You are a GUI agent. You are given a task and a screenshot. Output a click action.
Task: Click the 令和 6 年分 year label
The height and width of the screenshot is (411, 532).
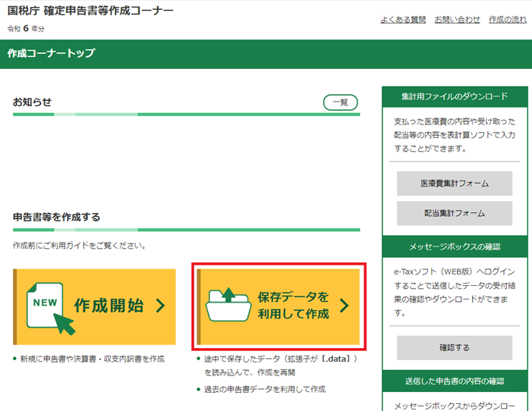(26, 29)
